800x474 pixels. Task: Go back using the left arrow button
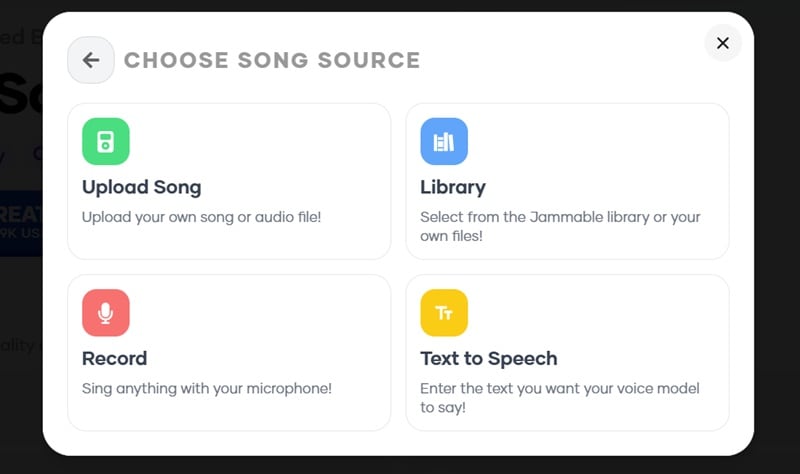pyautogui.click(x=91, y=60)
